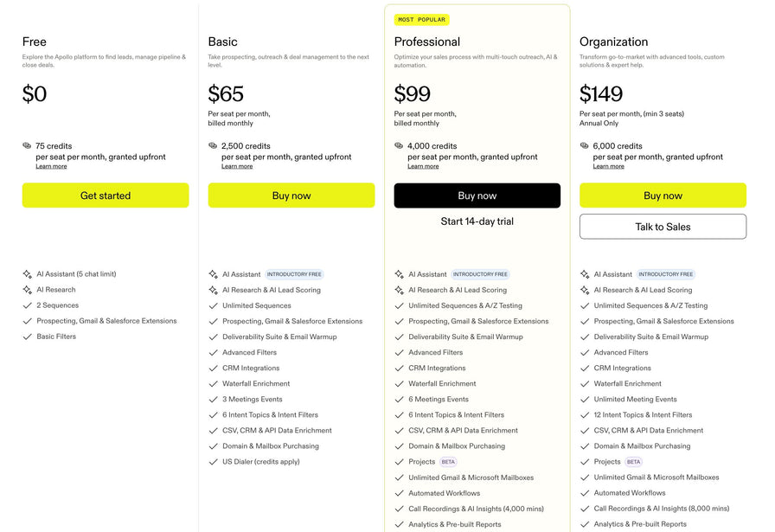
Task: Open Learn more link under 6,000 credits
Action: [608, 166]
